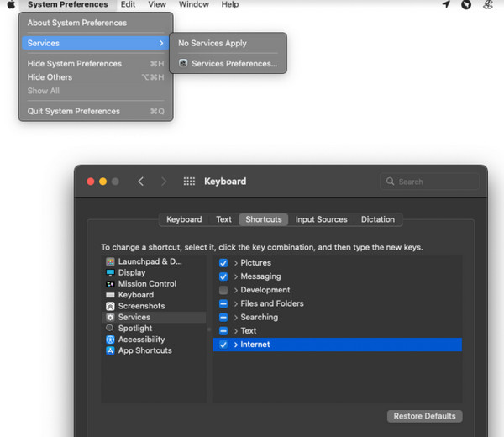Open the Edit menu

tap(128, 4)
